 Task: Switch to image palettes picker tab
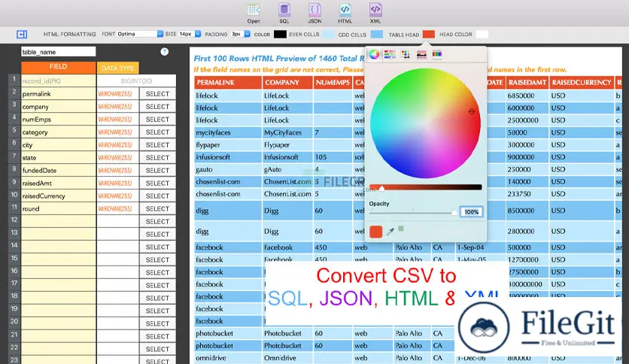coord(421,54)
